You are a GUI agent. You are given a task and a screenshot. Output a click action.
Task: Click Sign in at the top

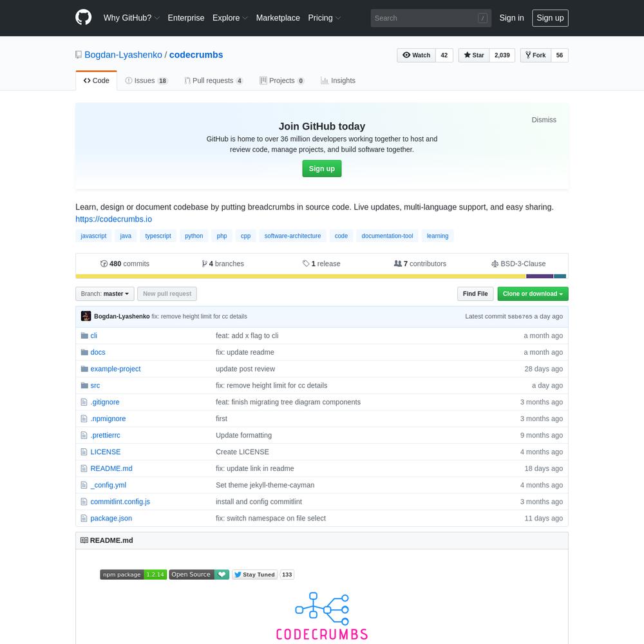(512, 17)
